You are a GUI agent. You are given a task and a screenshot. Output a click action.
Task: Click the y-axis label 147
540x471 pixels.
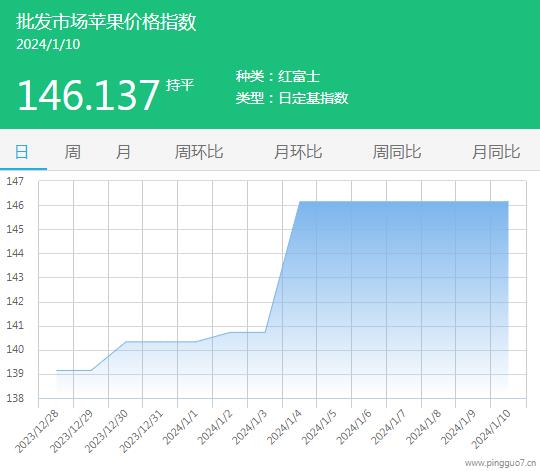(x=15, y=181)
